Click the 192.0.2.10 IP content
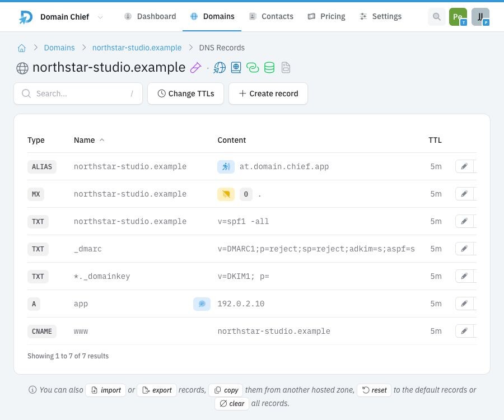 [241, 304]
